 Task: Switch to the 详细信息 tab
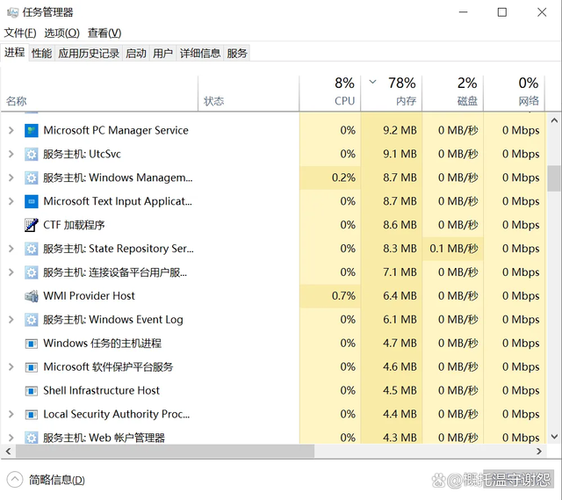(x=200, y=53)
